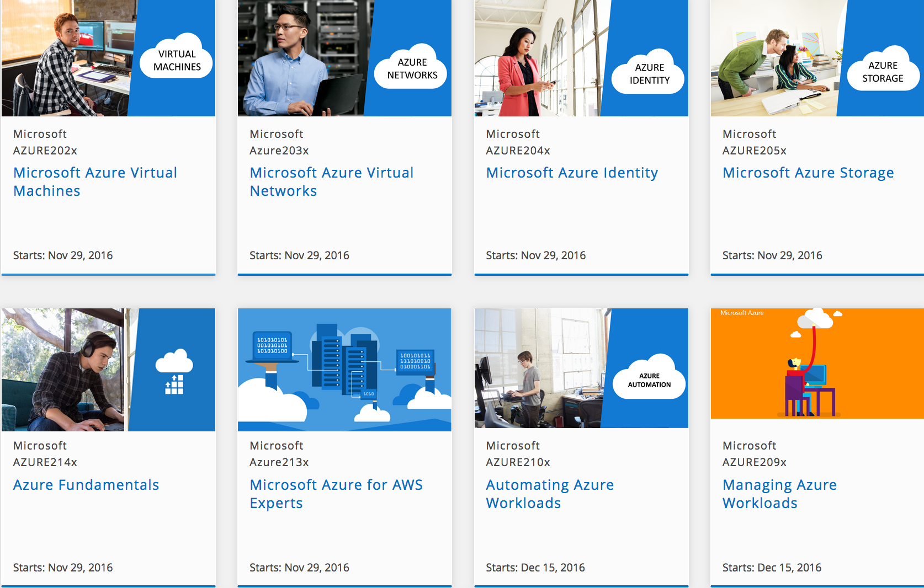The height and width of the screenshot is (588, 924).
Task: Click the AZURE214x course code text
Action: pyautogui.click(x=45, y=462)
